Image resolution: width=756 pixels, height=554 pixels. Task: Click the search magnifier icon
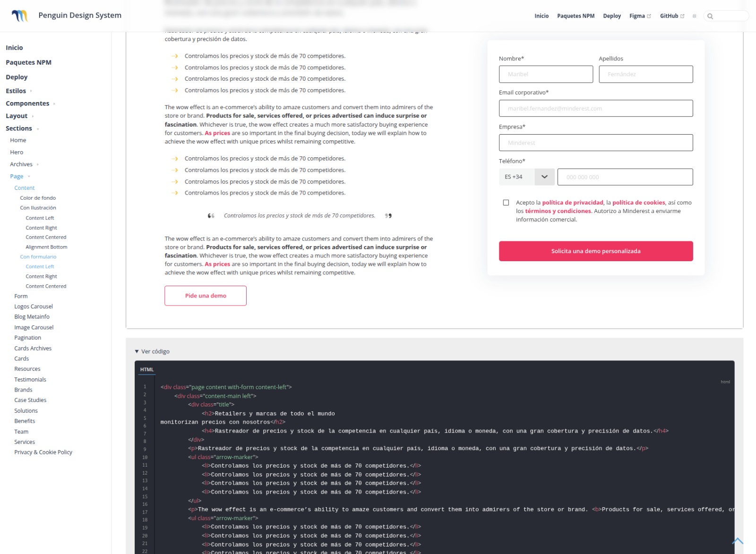coord(710,16)
